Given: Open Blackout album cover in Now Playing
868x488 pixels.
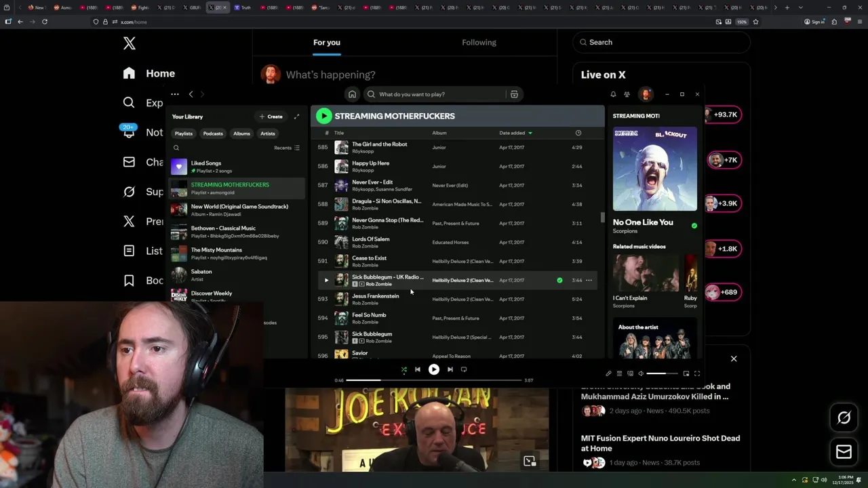Looking at the screenshot, I should pos(655,169).
